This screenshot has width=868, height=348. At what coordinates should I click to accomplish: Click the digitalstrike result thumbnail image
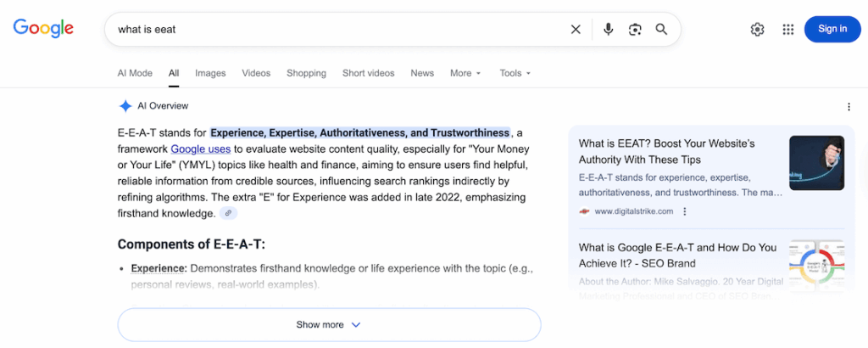[x=816, y=163]
